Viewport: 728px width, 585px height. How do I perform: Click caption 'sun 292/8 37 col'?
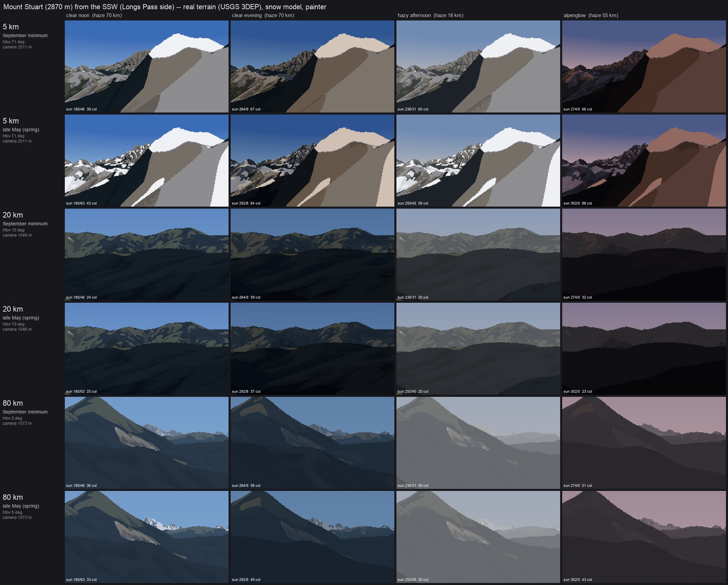pos(246,391)
